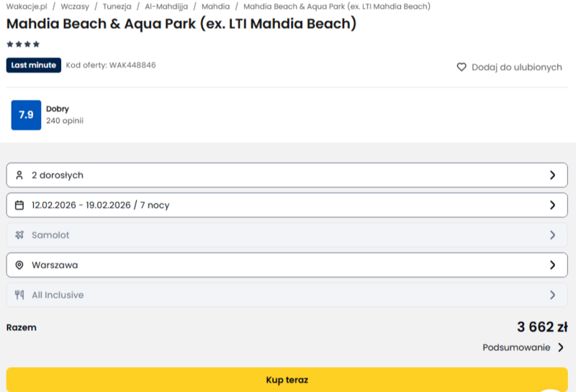Click the four-star hotel rating icons
Image resolution: width=576 pixels, height=392 pixels.
tap(23, 44)
